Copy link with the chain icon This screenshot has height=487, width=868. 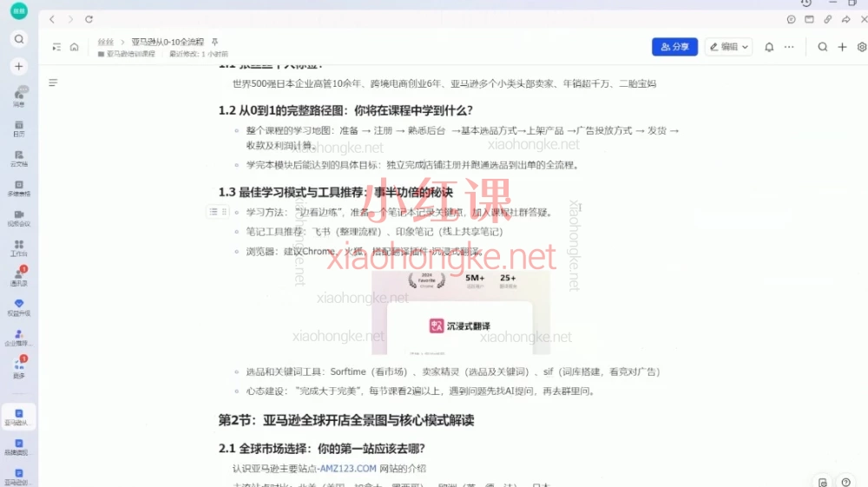tap(827, 19)
